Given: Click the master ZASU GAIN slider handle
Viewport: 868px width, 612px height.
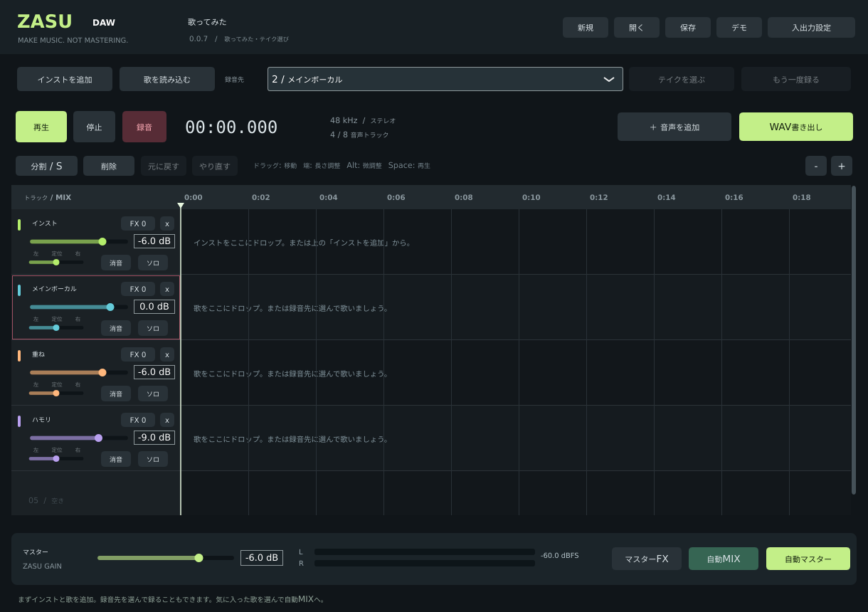Looking at the screenshot, I should tap(199, 558).
